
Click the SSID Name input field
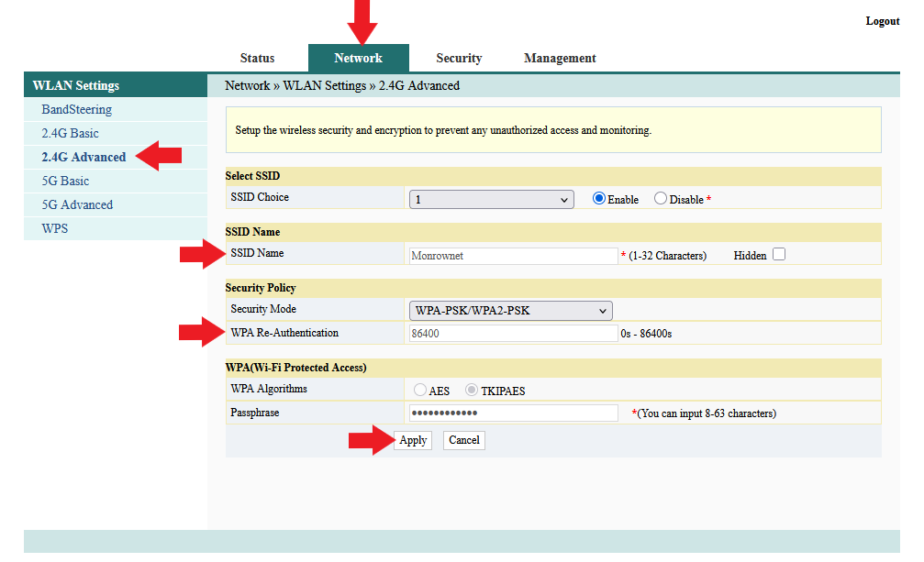(x=513, y=256)
